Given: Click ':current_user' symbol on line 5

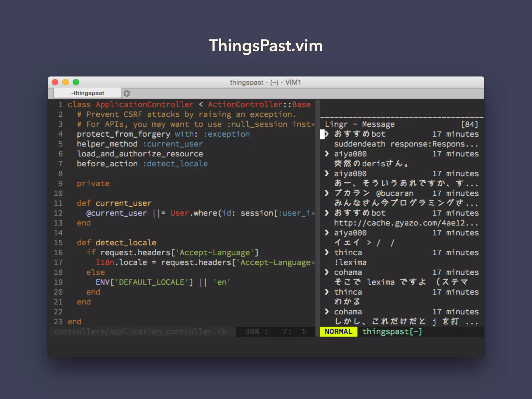Looking at the screenshot, I should (x=173, y=144).
